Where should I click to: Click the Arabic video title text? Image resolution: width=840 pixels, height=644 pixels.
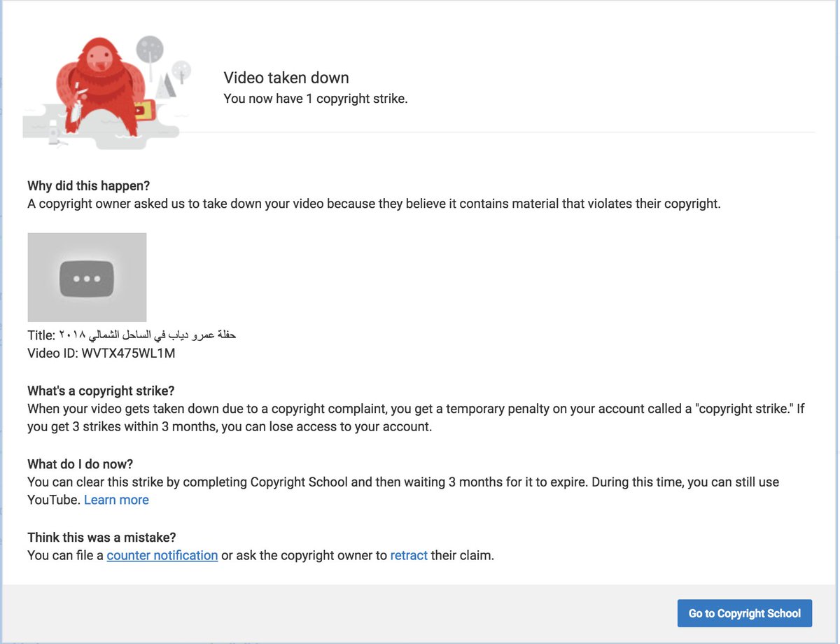(148, 335)
